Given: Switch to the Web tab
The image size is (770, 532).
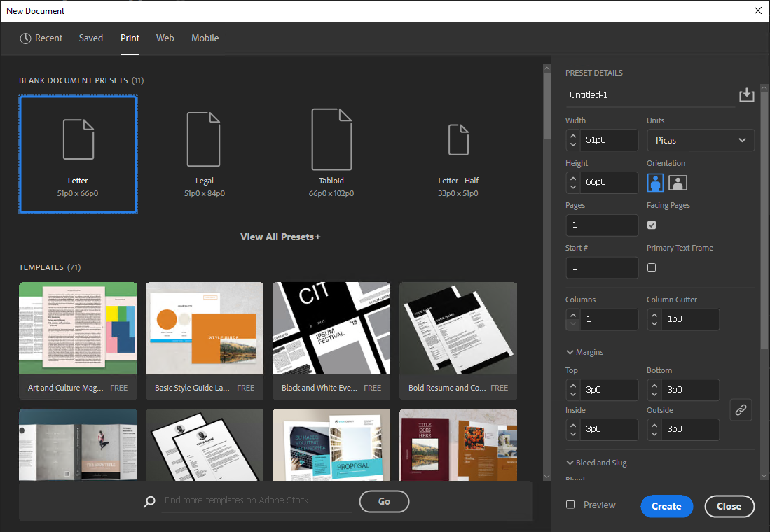Looking at the screenshot, I should pos(165,38).
